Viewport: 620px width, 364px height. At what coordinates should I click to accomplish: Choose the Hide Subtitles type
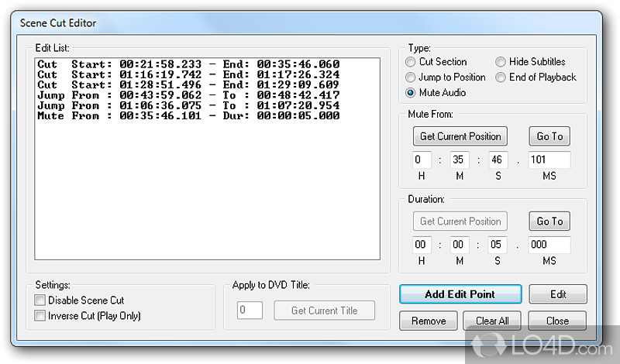[x=501, y=62]
